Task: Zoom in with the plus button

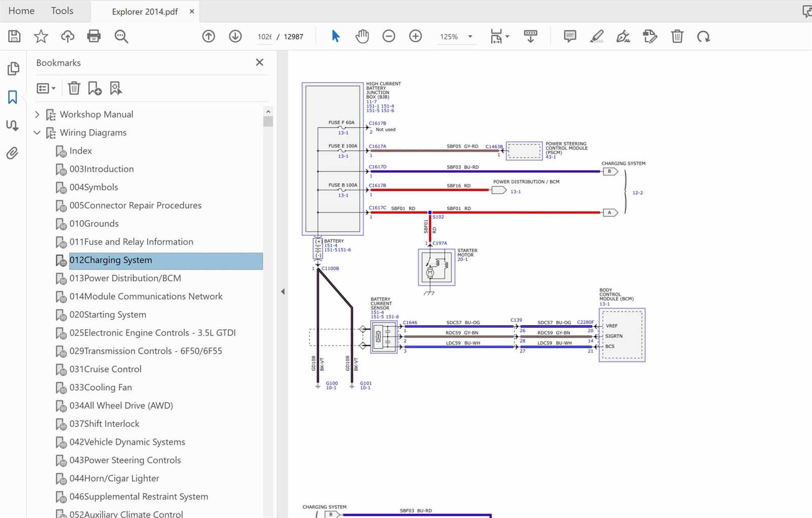Action: [x=415, y=36]
